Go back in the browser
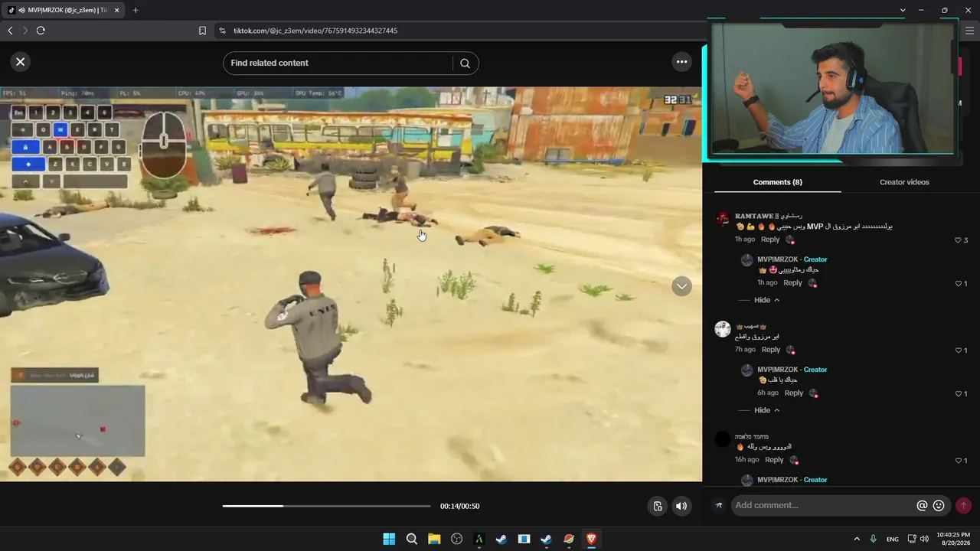This screenshot has height=551, width=980. pyautogui.click(x=10, y=31)
